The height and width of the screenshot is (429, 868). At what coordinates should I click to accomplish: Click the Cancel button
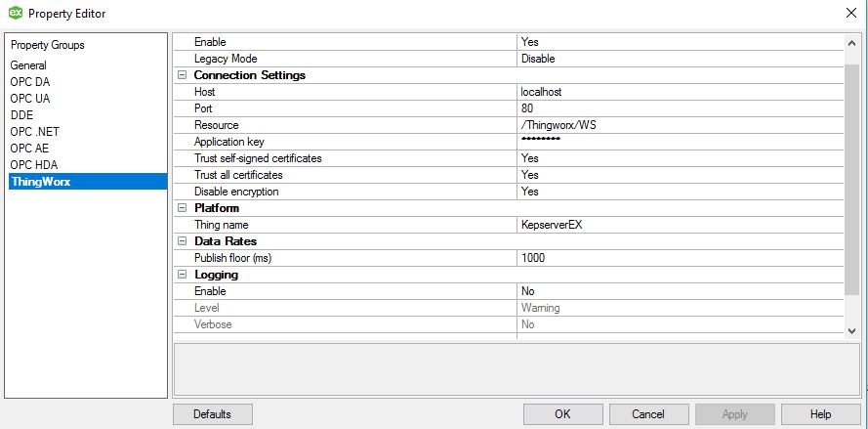[648, 414]
